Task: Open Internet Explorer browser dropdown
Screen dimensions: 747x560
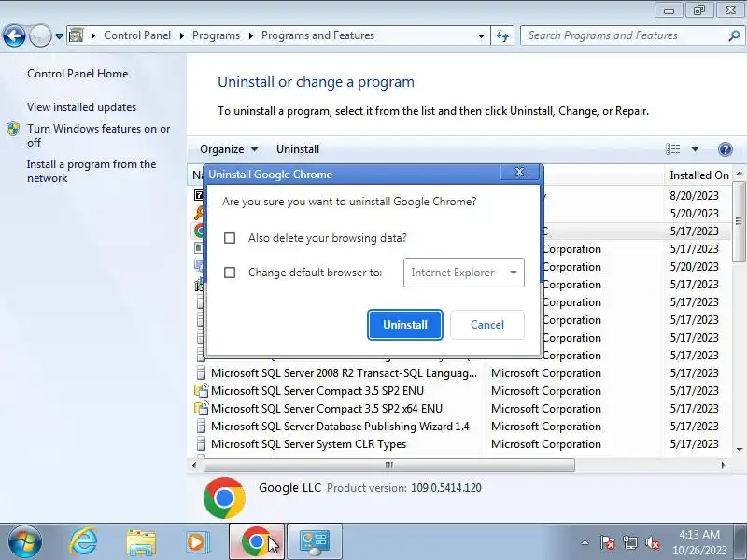Action: (x=463, y=273)
